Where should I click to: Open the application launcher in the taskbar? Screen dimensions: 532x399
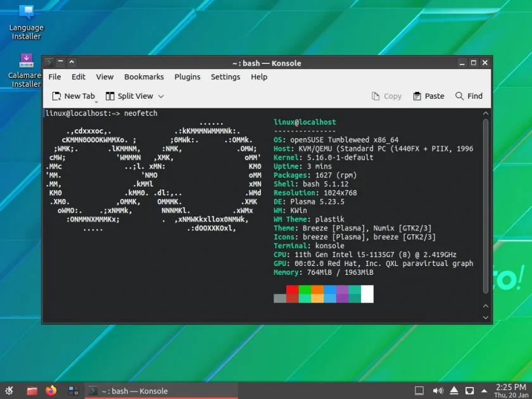[9, 391]
